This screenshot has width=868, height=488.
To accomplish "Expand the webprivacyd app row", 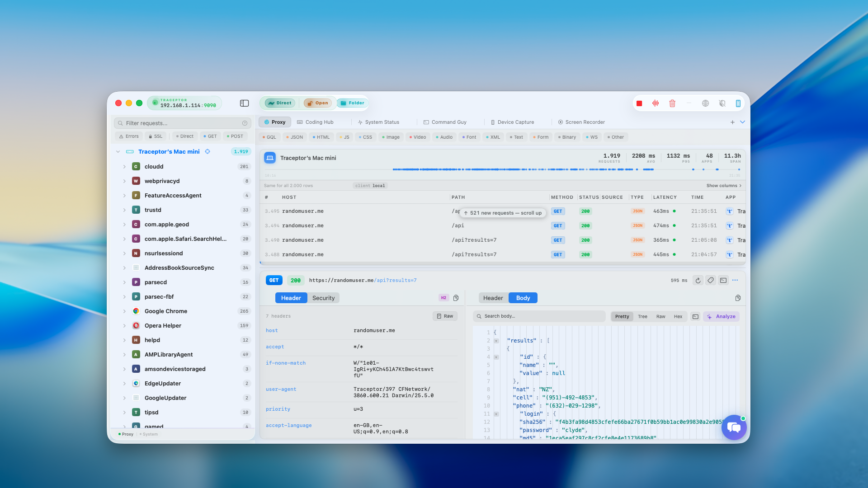I will pyautogui.click(x=124, y=181).
